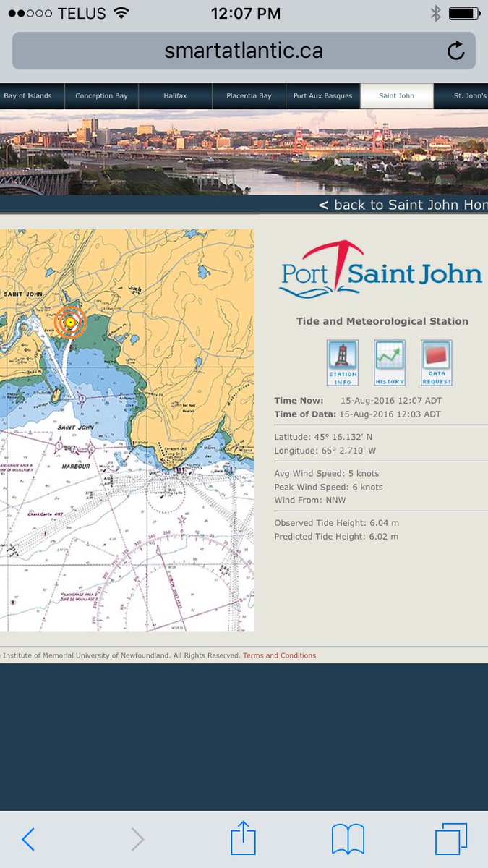Image resolution: width=488 pixels, height=868 pixels.
Task: Tap the Saint John skyline banner image
Action: pos(244,152)
